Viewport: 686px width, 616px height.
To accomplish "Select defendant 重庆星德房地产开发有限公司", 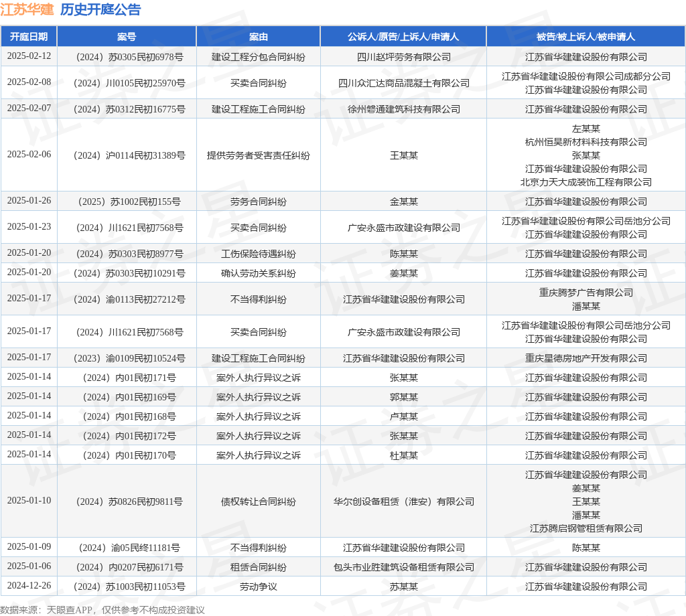I will click(586, 358).
